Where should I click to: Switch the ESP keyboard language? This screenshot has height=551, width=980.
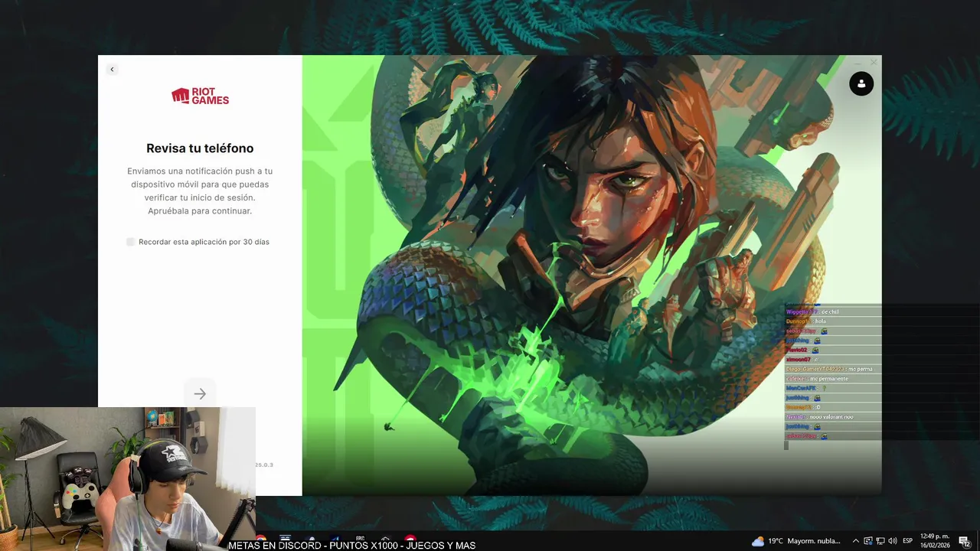(x=908, y=541)
